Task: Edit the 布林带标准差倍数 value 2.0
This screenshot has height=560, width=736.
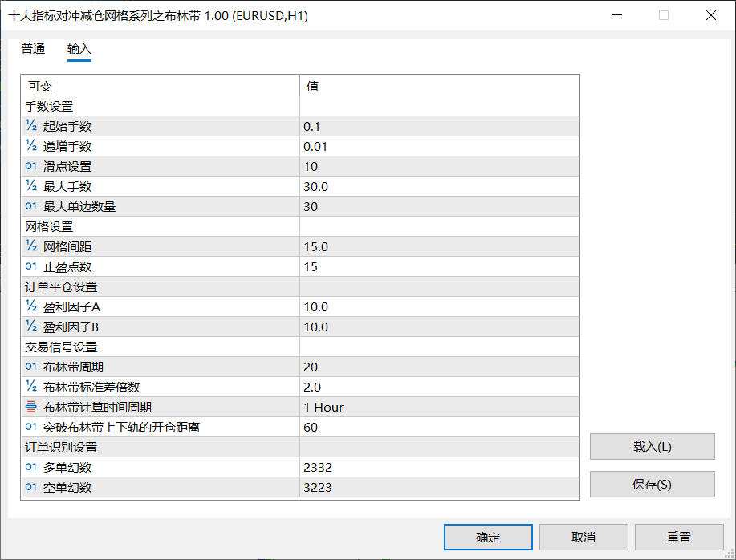Action: (439, 387)
